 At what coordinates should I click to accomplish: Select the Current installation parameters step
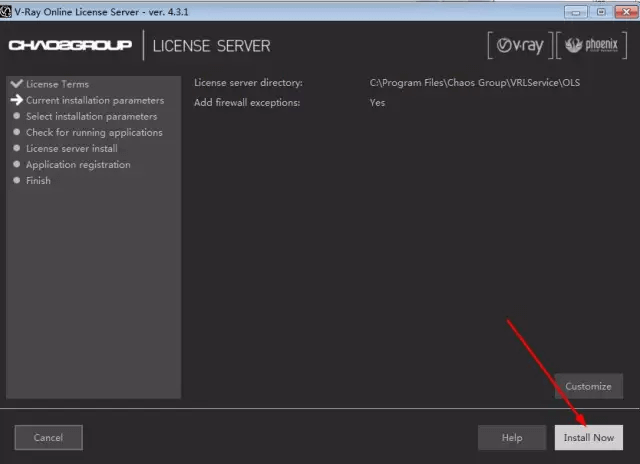point(95,100)
